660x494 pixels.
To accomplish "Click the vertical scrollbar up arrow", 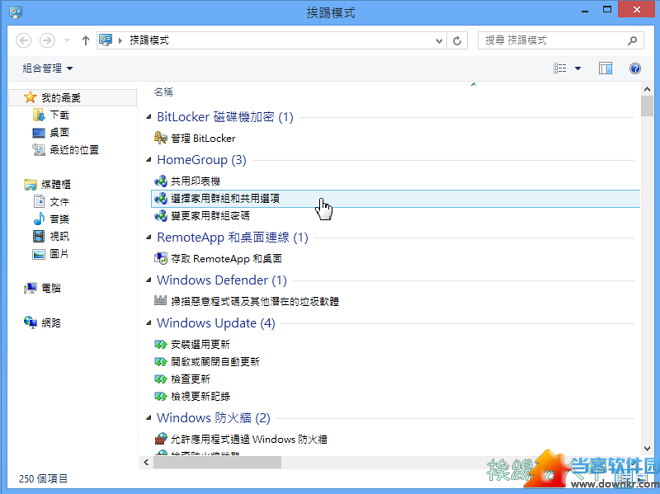I will [x=647, y=89].
